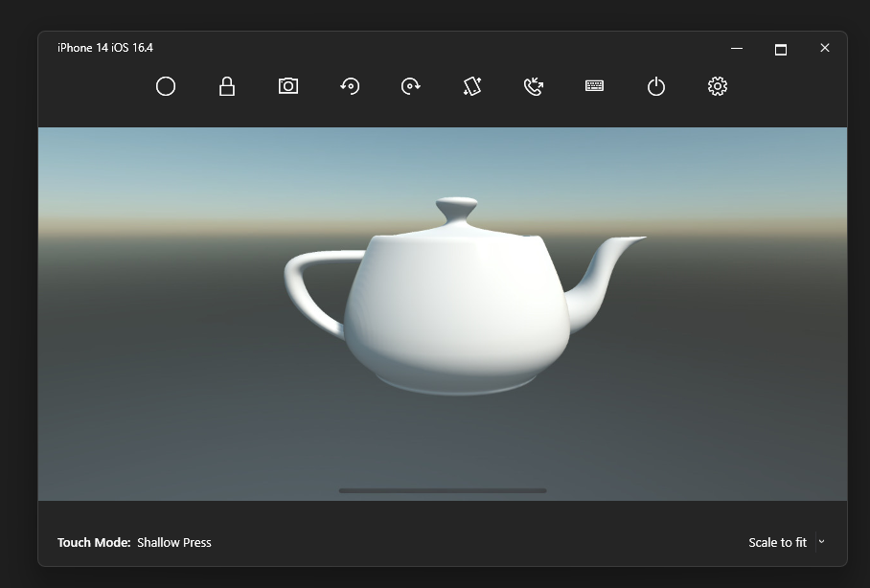Click the Shallow Press touch mode text
Viewport: 870px width, 588px height.
[174, 543]
